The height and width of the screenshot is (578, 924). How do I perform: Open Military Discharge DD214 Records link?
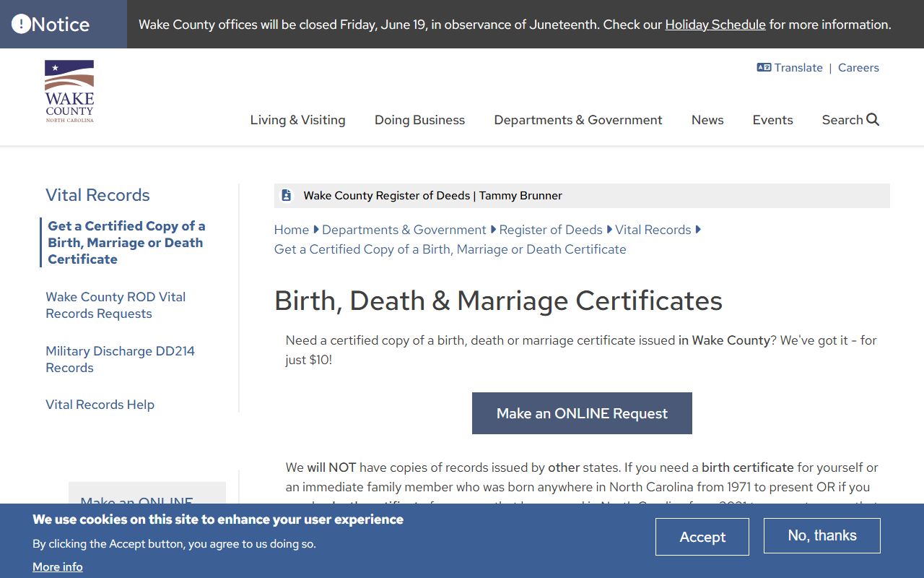[x=120, y=359]
